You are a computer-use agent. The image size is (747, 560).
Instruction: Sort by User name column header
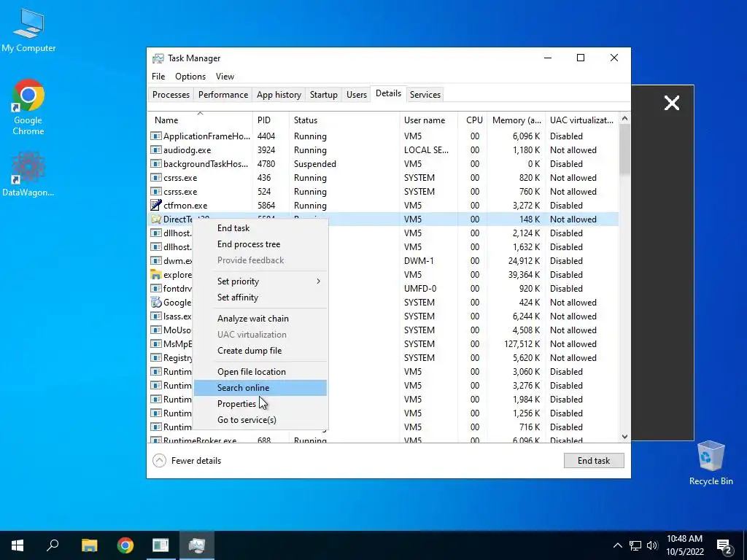coord(428,120)
